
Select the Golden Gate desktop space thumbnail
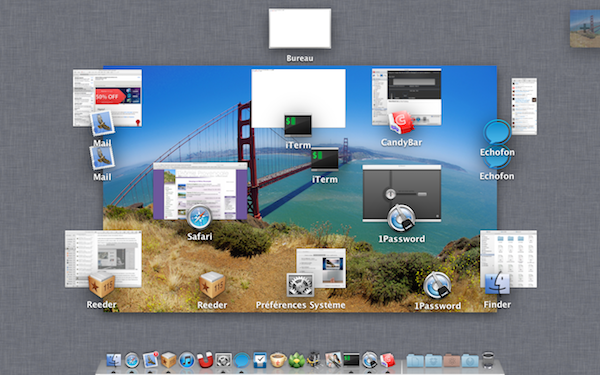tap(585, 29)
